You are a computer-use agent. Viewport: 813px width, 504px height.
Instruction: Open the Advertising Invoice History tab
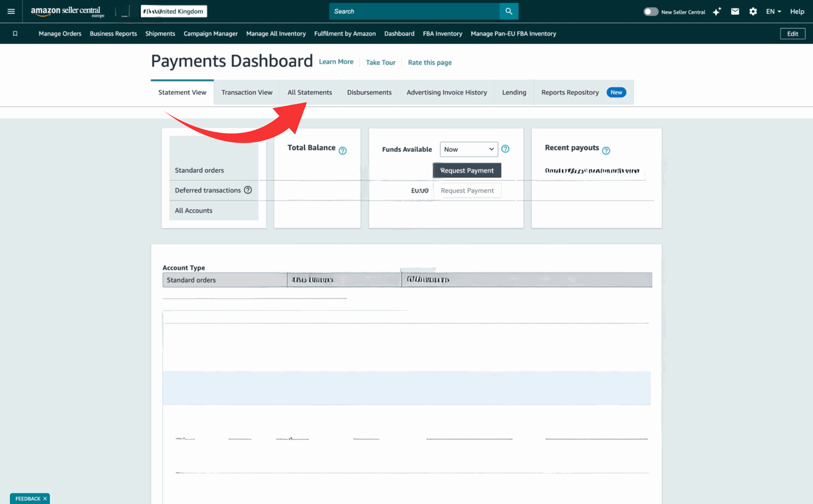[x=447, y=92]
